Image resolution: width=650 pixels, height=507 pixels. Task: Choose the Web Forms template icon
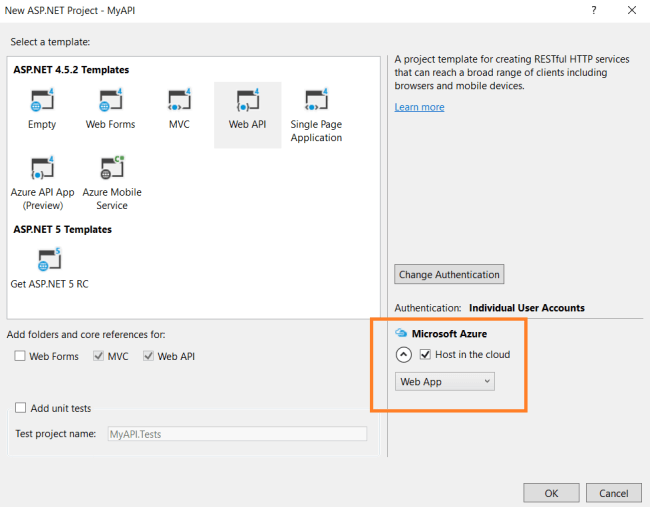pyautogui.click(x=110, y=100)
